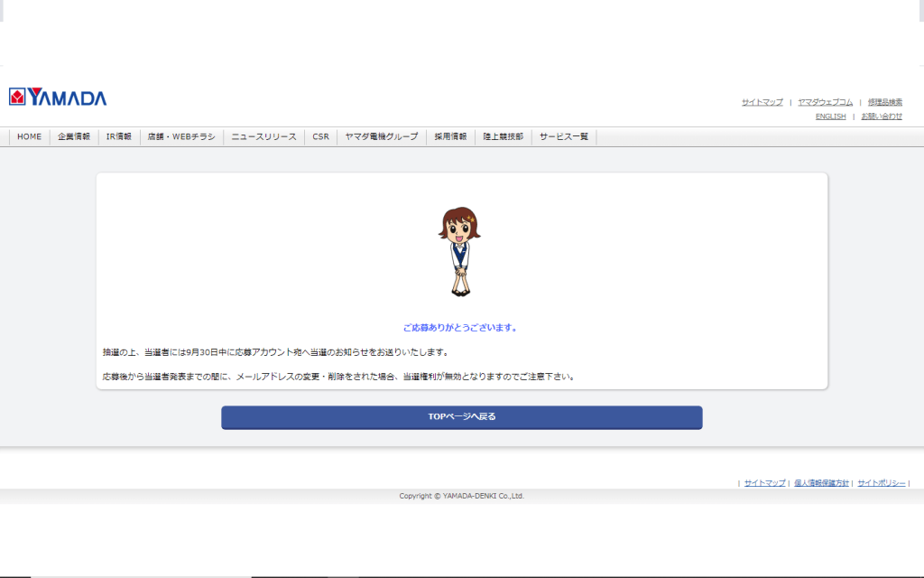Click the bowing mascot girl image

tap(459, 252)
